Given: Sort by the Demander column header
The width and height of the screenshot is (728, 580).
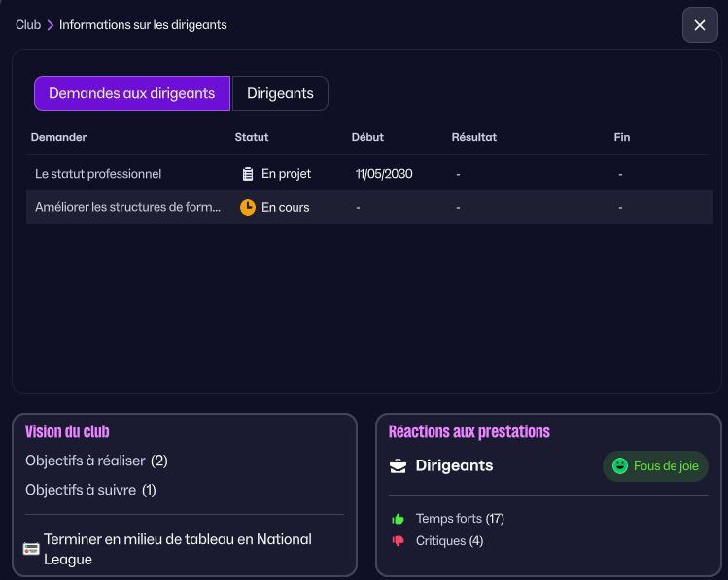Looking at the screenshot, I should click(58, 137).
